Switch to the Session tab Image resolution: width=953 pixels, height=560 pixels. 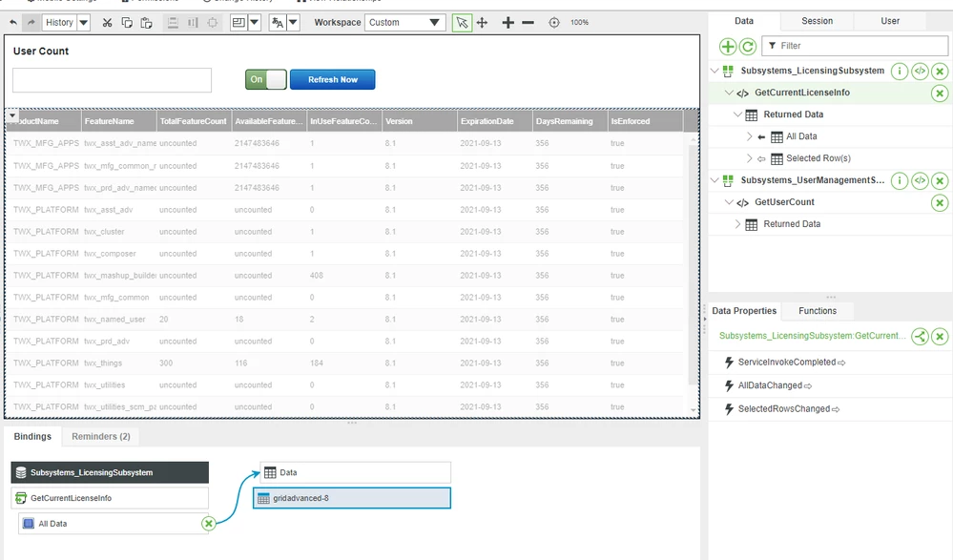tap(817, 21)
